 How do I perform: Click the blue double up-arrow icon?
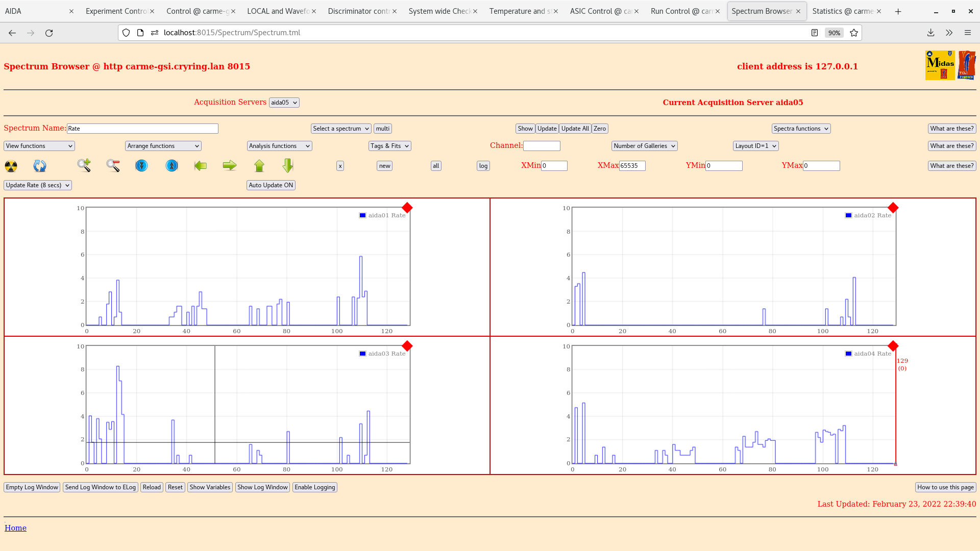[x=172, y=165]
